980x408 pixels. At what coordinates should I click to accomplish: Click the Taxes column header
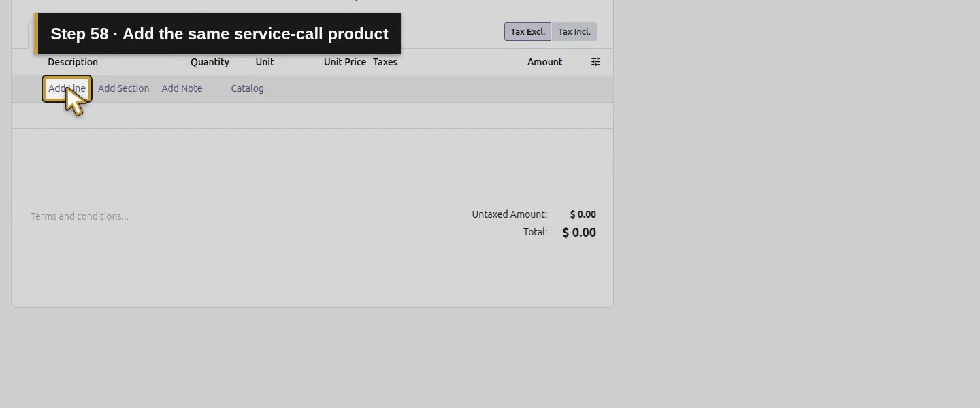coord(385,62)
